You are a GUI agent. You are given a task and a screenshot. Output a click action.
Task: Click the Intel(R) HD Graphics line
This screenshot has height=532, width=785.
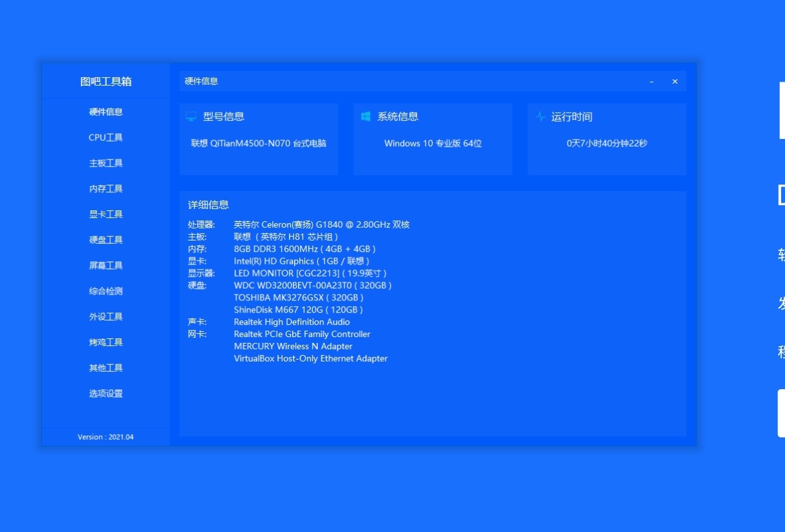coord(302,261)
